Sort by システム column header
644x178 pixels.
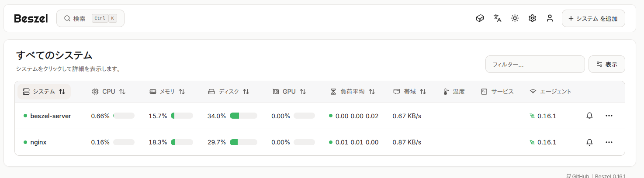pos(44,92)
